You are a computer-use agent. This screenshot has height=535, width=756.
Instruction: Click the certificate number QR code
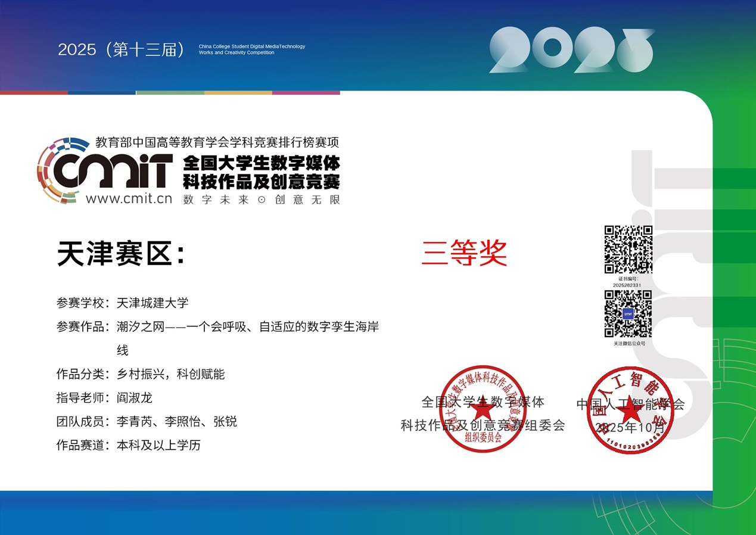[x=628, y=249]
